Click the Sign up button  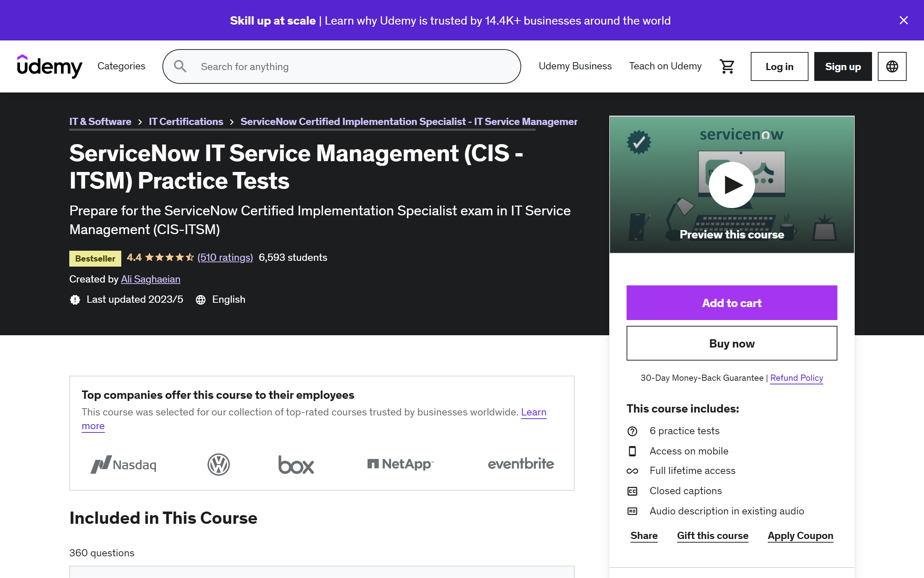tap(843, 66)
